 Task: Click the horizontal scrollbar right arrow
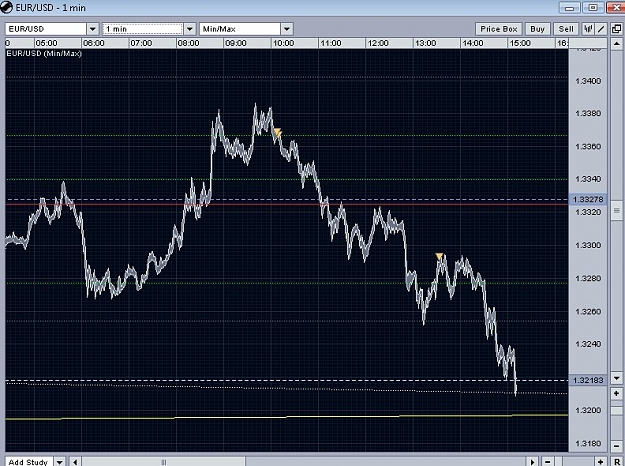tap(533, 462)
